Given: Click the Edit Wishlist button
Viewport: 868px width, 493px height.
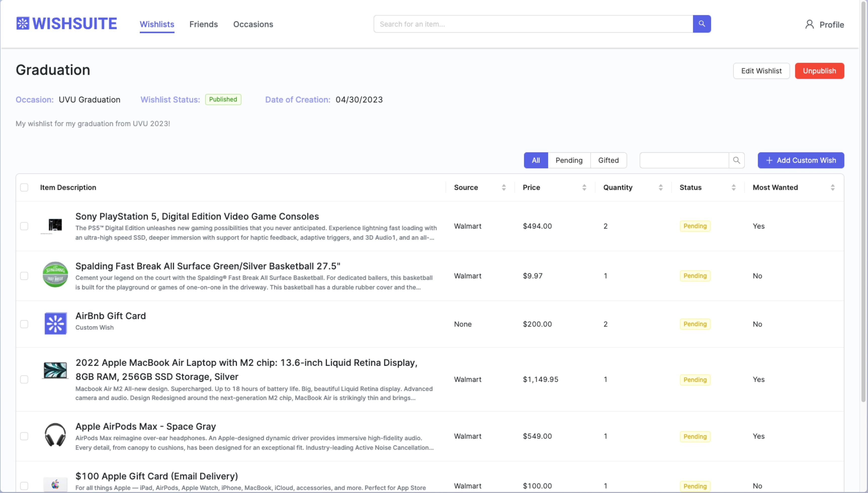Looking at the screenshot, I should (x=761, y=71).
